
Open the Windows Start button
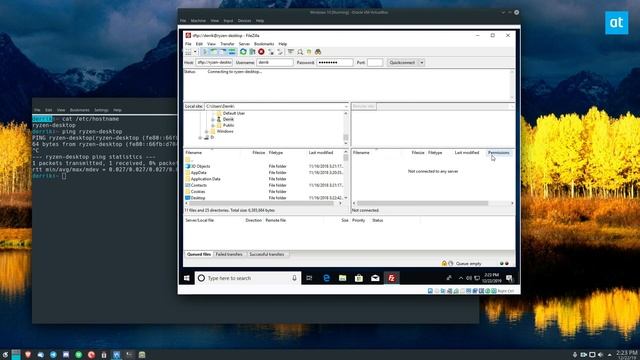click(x=187, y=278)
